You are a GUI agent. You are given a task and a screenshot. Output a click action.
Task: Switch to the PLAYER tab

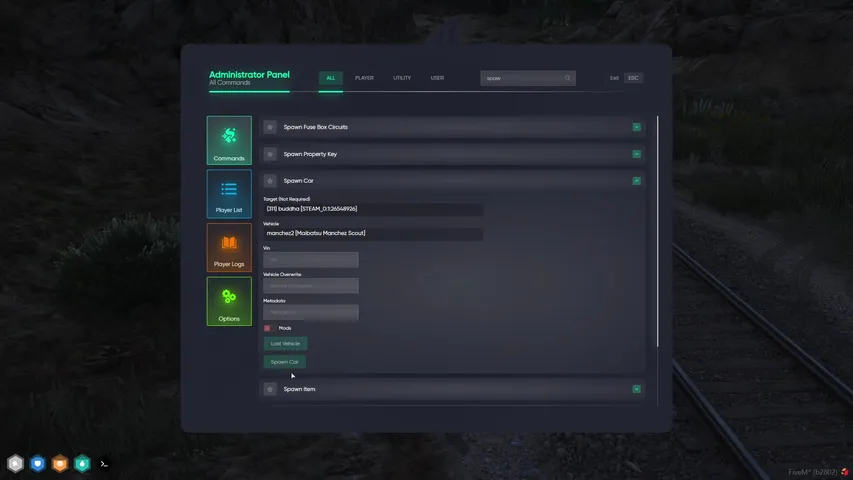click(364, 78)
